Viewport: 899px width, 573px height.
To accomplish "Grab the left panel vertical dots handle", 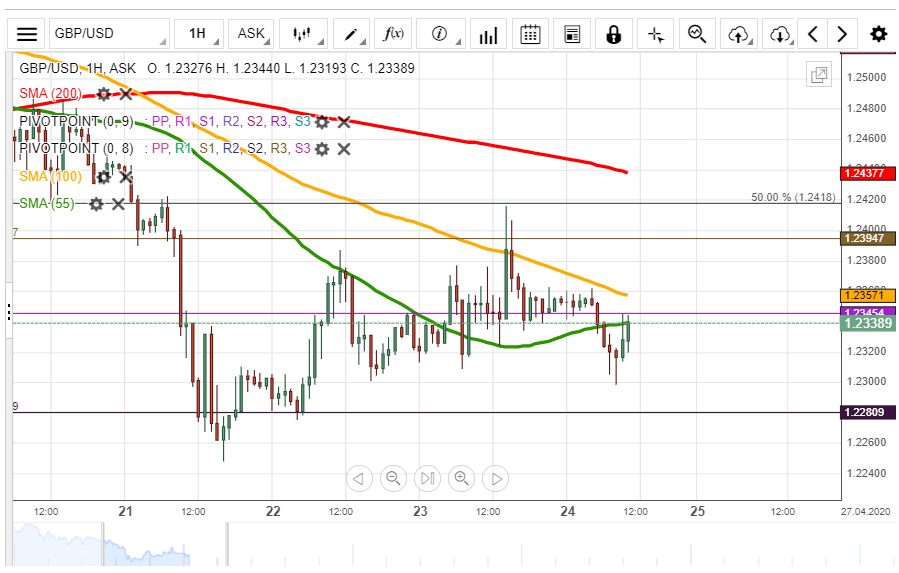I will point(9,312).
